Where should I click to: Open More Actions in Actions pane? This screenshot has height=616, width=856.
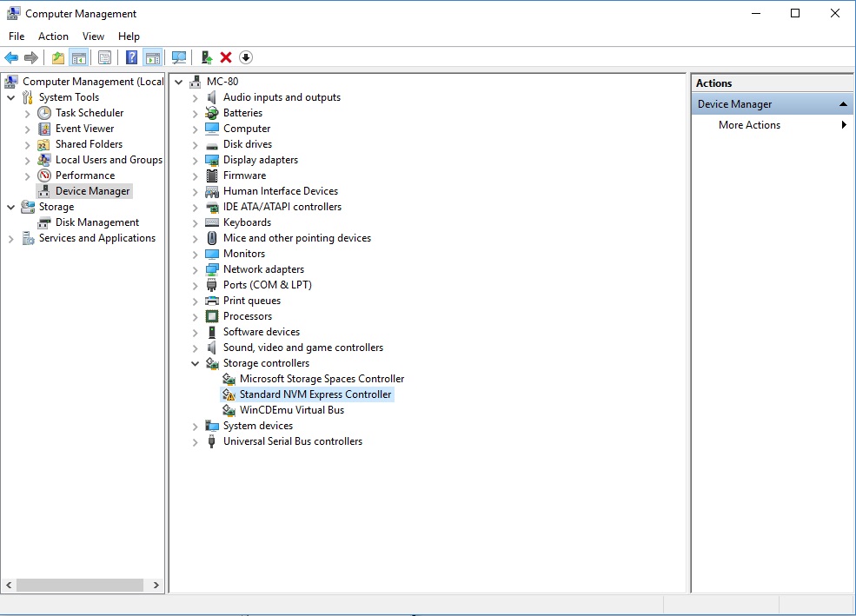coord(750,125)
